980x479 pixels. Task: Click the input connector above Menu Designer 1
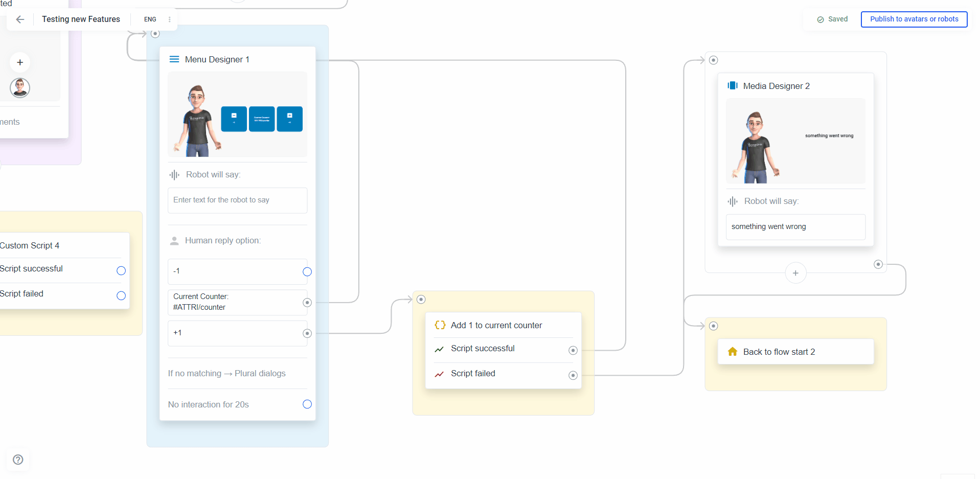pos(155,34)
